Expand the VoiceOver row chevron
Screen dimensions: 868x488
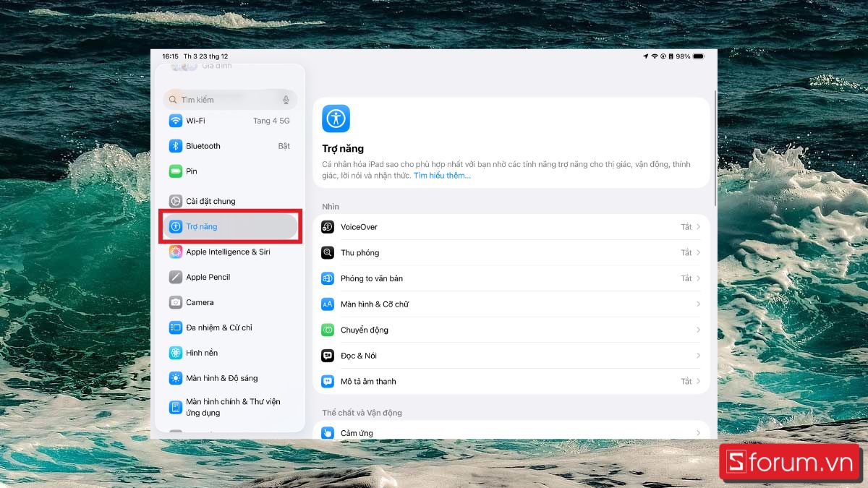(x=699, y=227)
